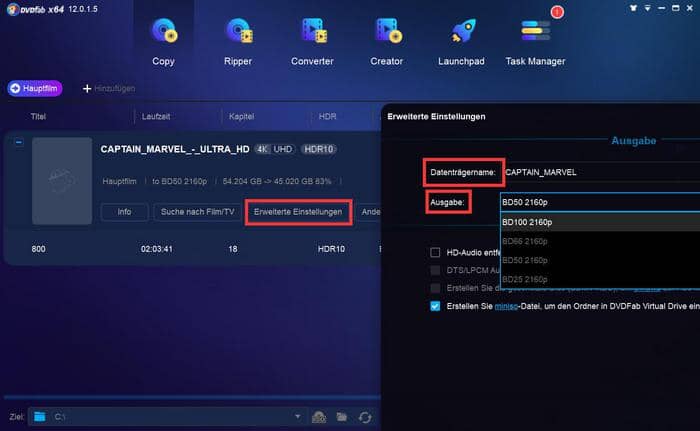
Task: Open the Ausgabe combo box showing BD50 2160p
Action: [x=600, y=202]
